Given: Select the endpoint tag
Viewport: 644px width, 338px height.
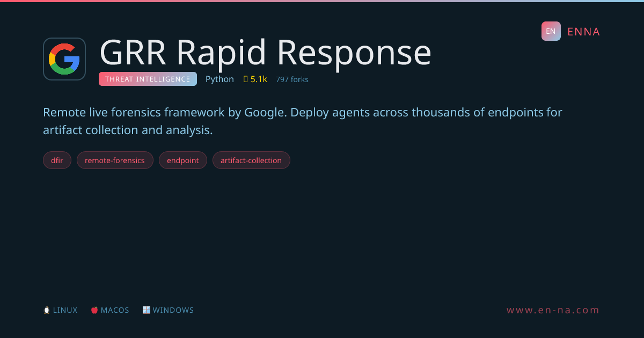Looking at the screenshot, I should tap(183, 160).
